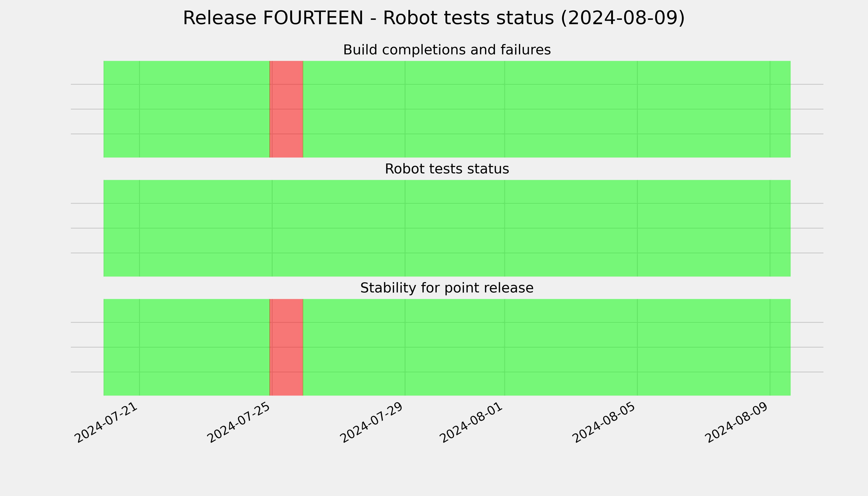This screenshot has height=496, width=868.
Task: Click the 2024-07-21 gridline in Build completions chart
Action: [x=140, y=109]
